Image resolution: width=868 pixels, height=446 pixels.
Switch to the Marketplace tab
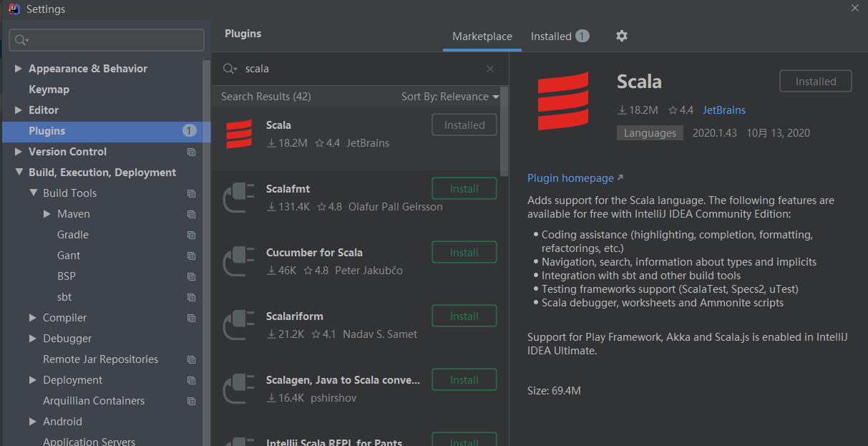click(482, 37)
